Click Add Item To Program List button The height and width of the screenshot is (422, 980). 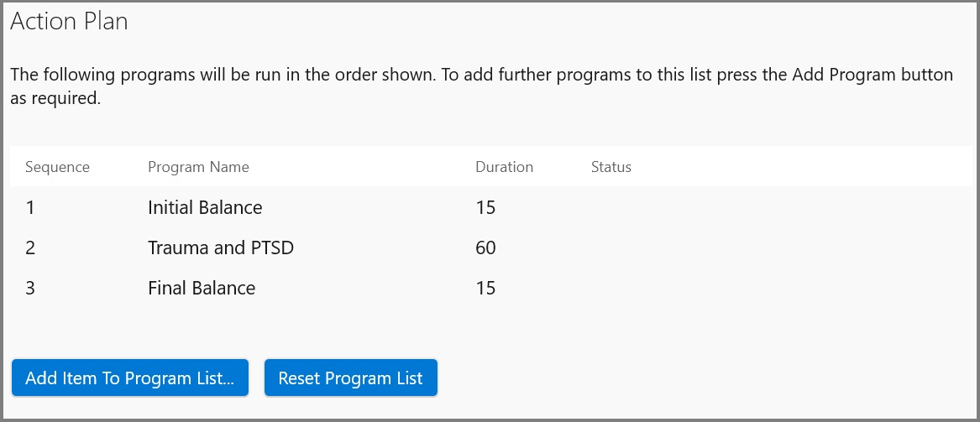click(130, 378)
